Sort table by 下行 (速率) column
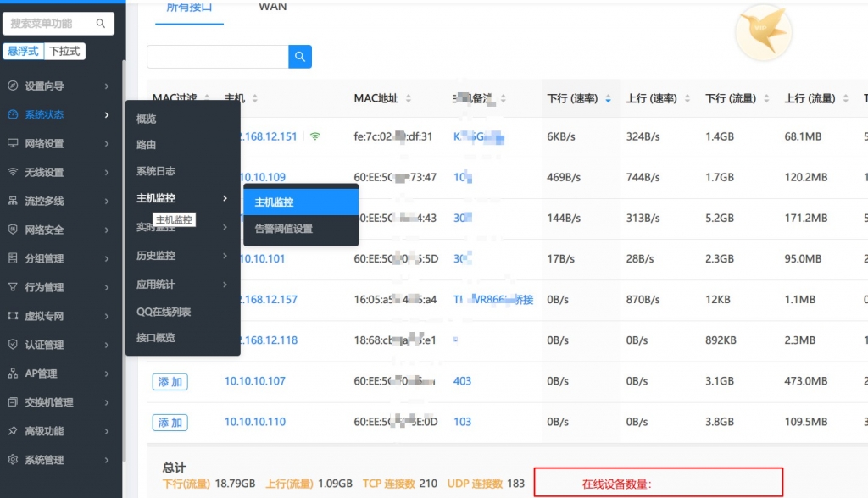 click(579, 99)
